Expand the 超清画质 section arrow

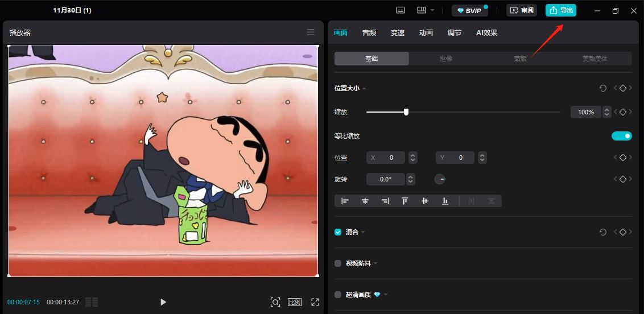click(x=386, y=295)
